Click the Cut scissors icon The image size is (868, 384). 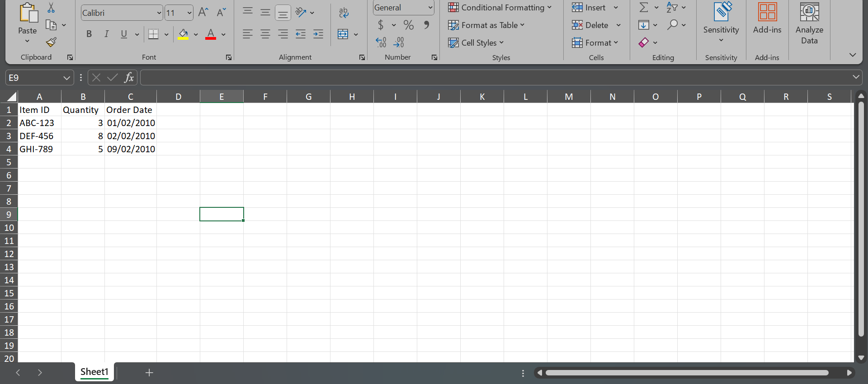point(51,8)
